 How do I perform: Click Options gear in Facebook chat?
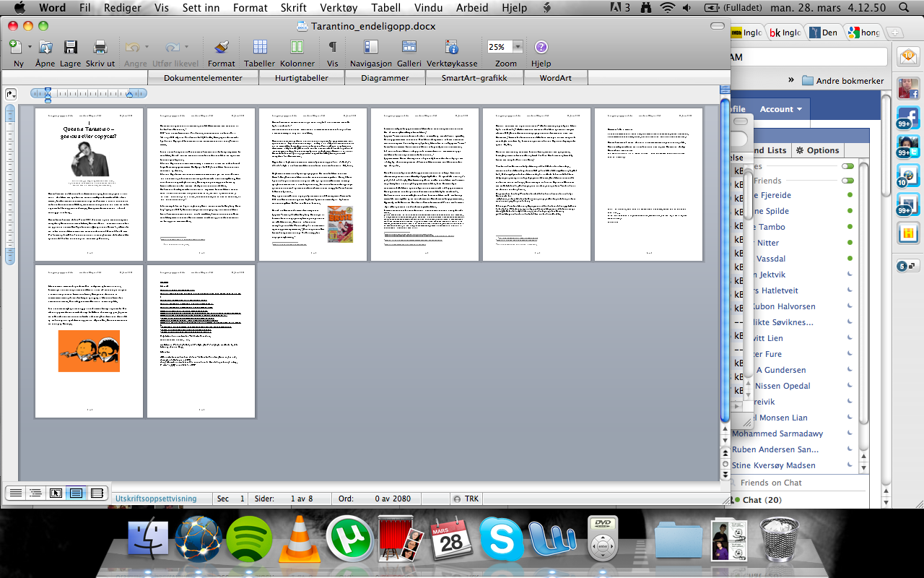point(818,150)
